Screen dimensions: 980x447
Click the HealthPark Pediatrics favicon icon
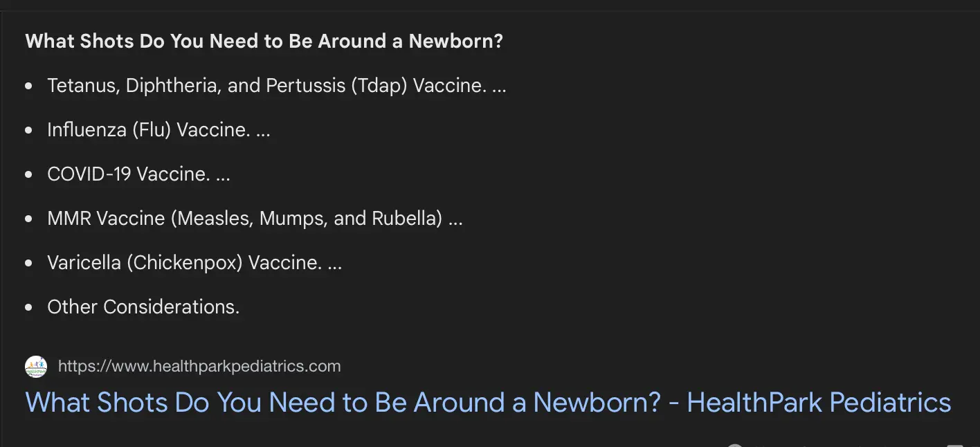point(36,367)
